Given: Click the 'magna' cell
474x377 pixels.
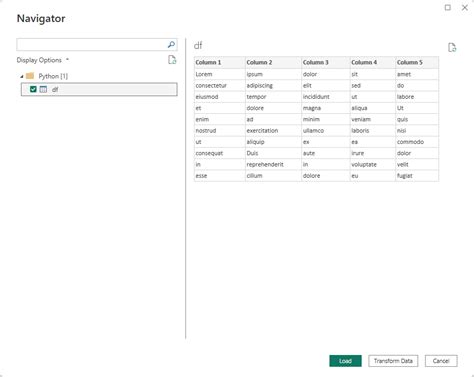Looking at the screenshot, I should coord(326,108).
